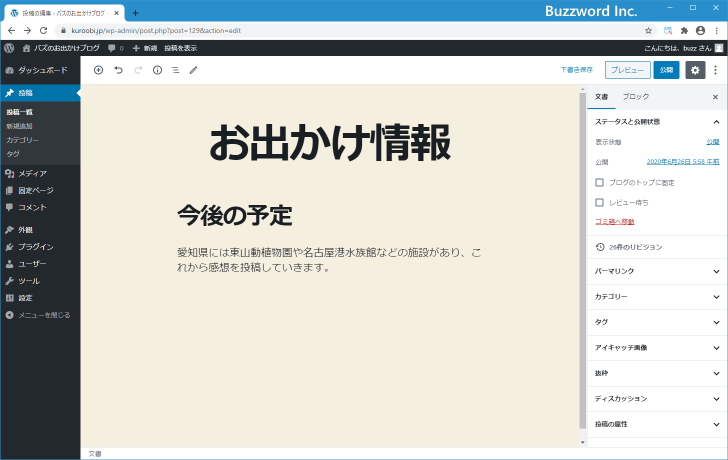Viewport: 728px width, 460px height.
Task: Expand the 投稿の属性 panel
Action: pyautogui.click(x=657, y=424)
